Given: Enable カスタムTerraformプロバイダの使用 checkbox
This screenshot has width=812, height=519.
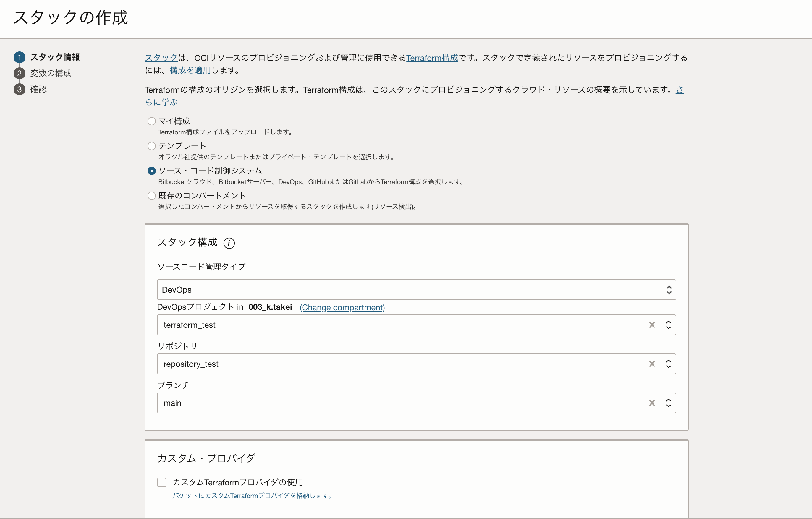Looking at the screenshot, I should [162, 482].
